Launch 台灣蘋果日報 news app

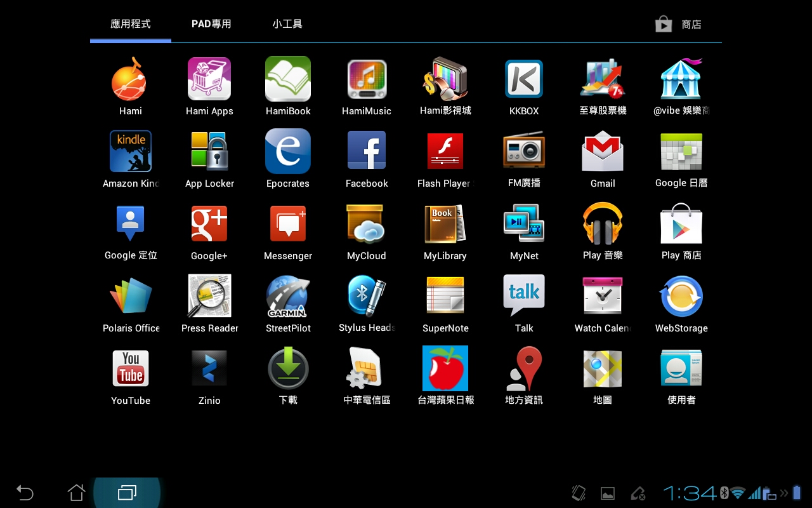pos(445,368)
